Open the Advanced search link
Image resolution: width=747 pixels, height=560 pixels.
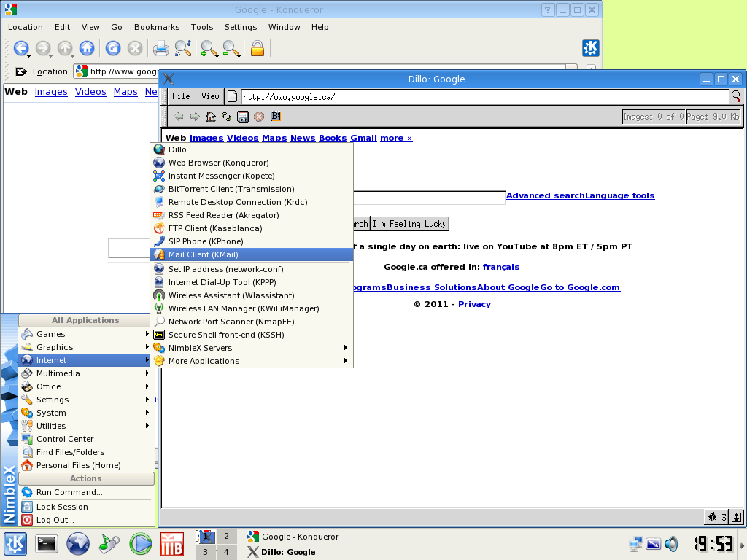pos(546,195)
